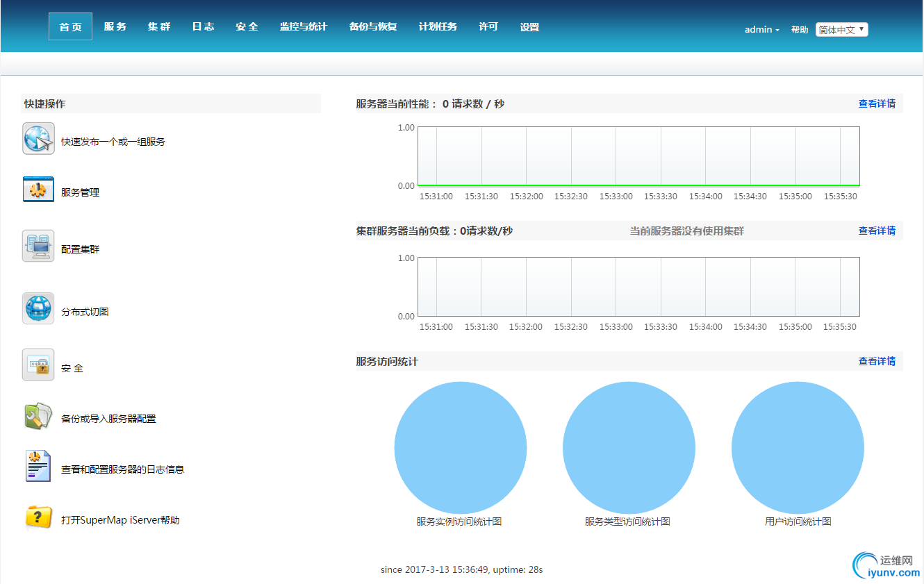Image resolution: width=924 pixels, height=584 pixels.
Task: Open 打开SuperMap iServer帮助 link
Action: (121, 520)
